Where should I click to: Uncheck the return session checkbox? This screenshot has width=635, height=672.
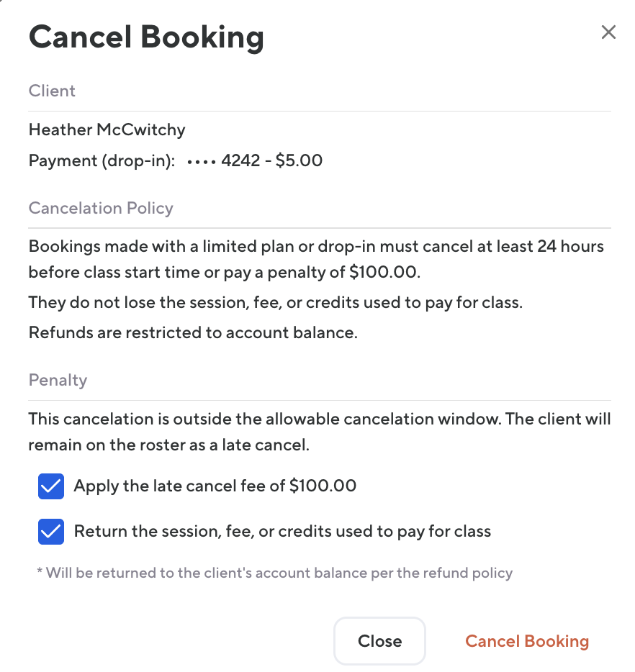[50, 532]
